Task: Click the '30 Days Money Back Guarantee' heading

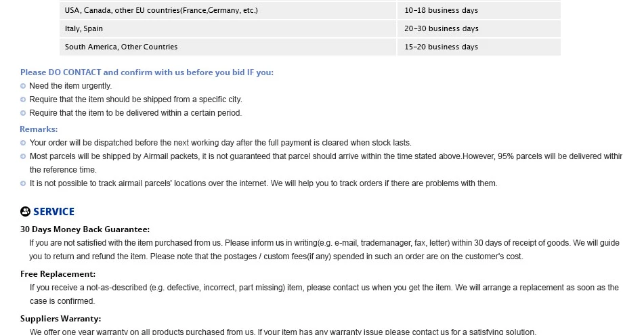Action: pyautogui.click(x=85, y=229)
